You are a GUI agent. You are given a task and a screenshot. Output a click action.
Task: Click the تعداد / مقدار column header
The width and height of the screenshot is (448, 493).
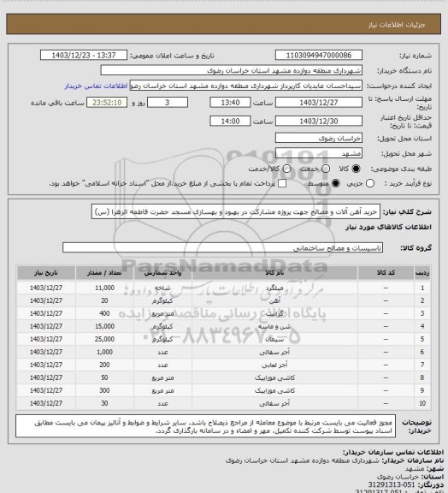coord(104,273)
